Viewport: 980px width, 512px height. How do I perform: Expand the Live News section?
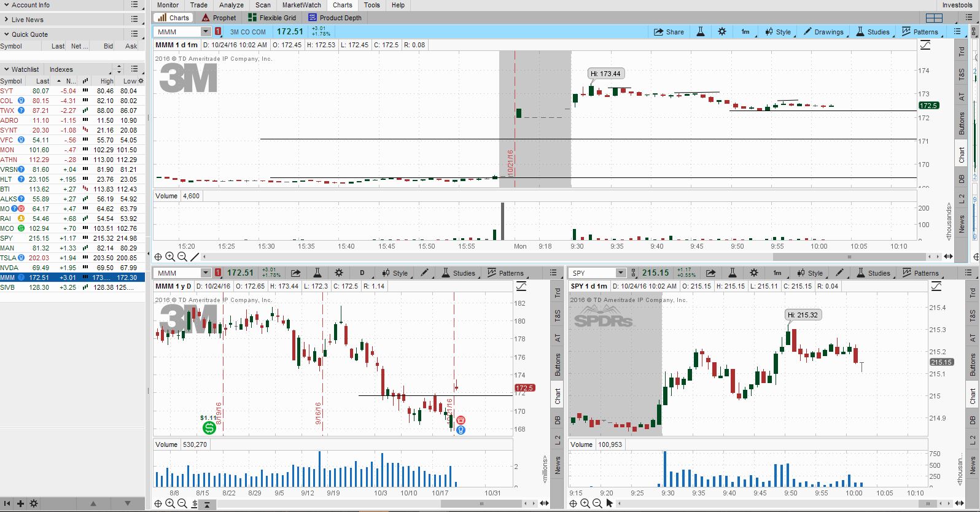coord(6,20)
